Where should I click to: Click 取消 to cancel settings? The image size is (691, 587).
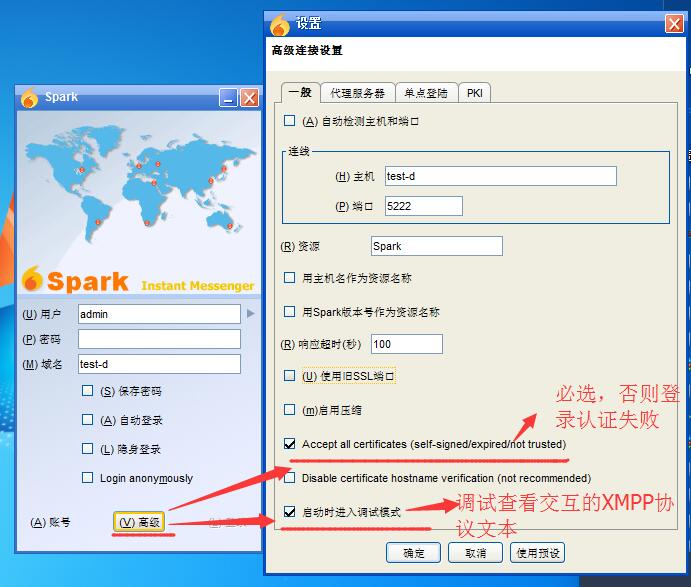point(476,553)
